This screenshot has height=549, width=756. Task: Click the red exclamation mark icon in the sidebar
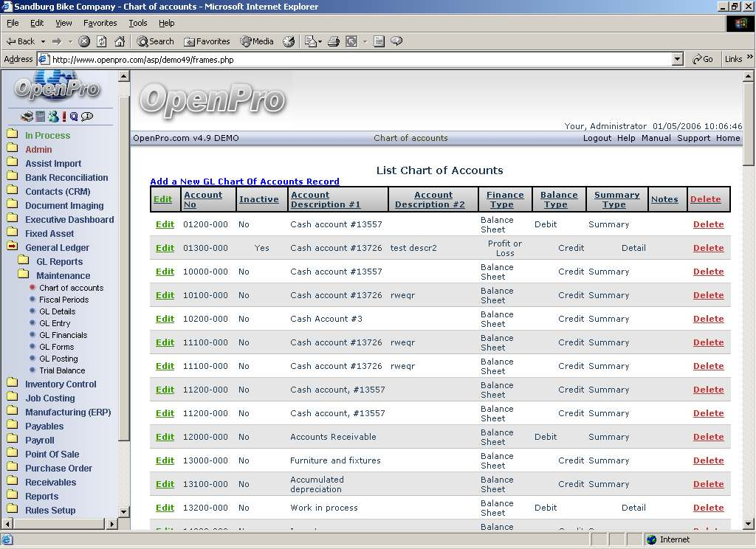coord(64,117)
